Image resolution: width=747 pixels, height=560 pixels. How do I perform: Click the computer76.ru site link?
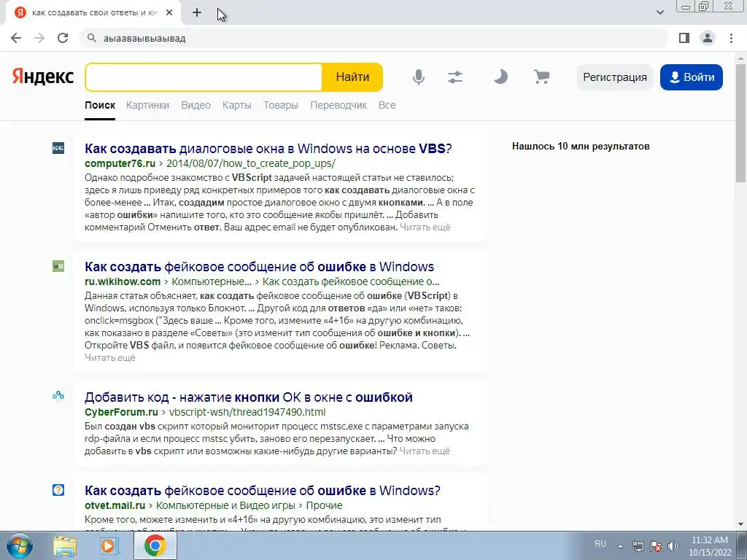pyautogui.click(x=120, y=163)
